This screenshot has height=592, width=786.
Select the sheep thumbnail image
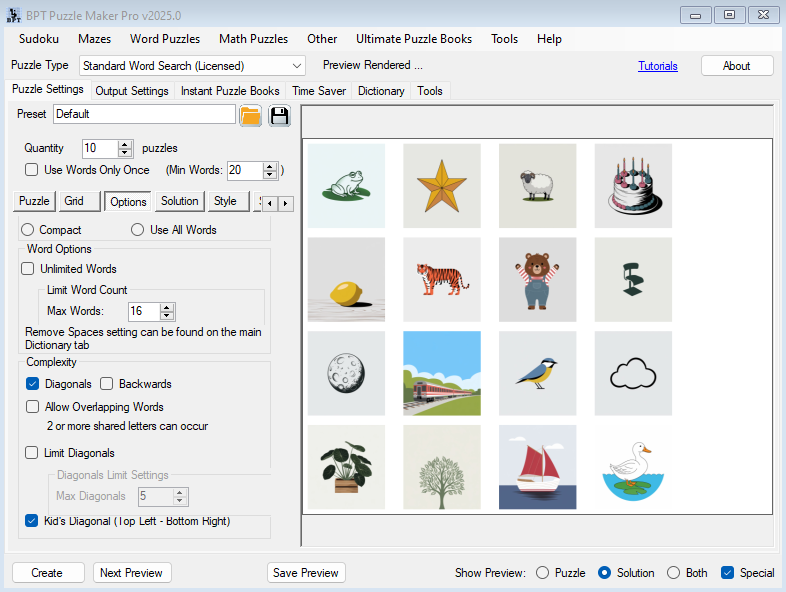(x=537, y=186)
